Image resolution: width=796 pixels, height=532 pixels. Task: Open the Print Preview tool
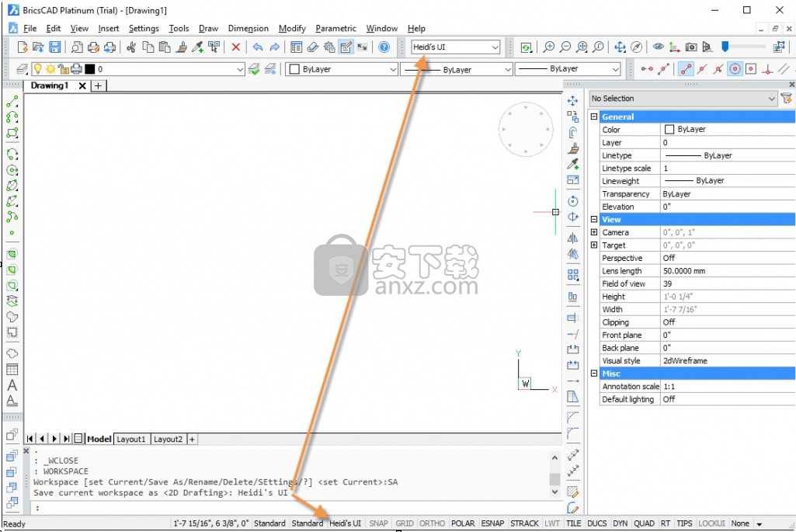[76, 47]
